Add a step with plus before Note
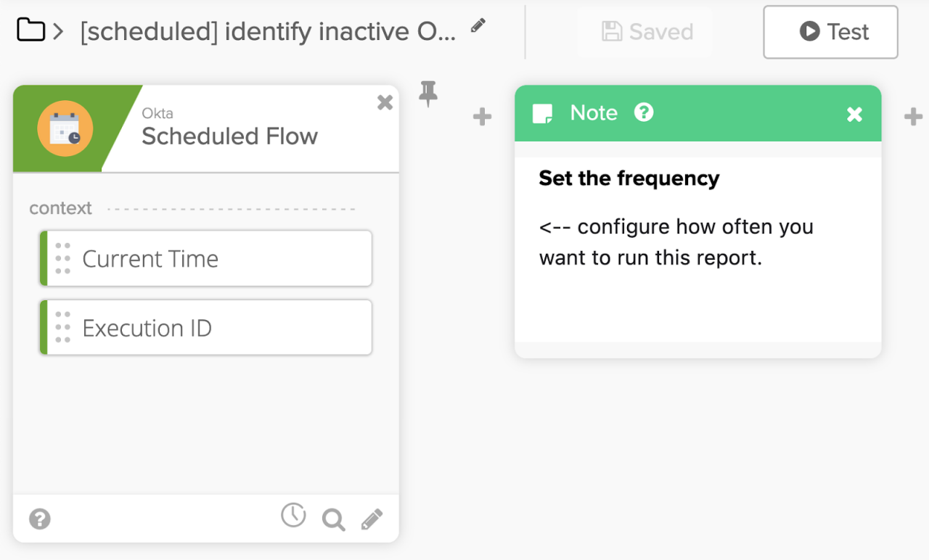The height and width of the screenshot is (560, 929). pos(482,117)
